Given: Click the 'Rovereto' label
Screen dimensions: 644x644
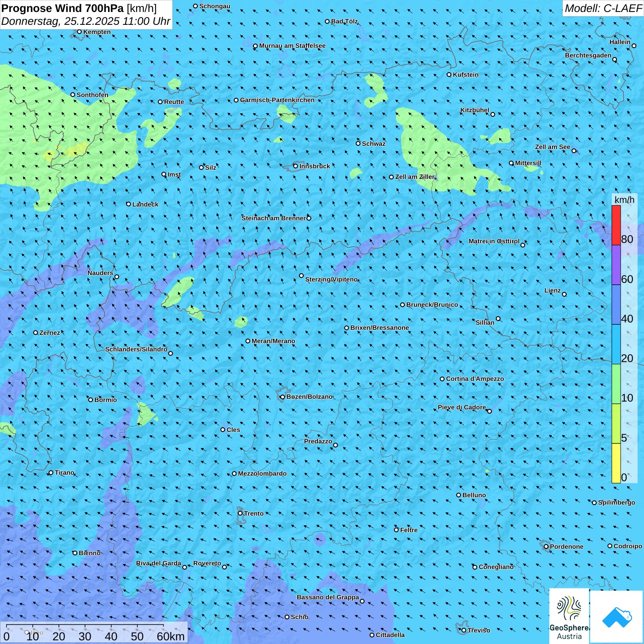Looking at the screenshot, I should (x=207, y=563).
